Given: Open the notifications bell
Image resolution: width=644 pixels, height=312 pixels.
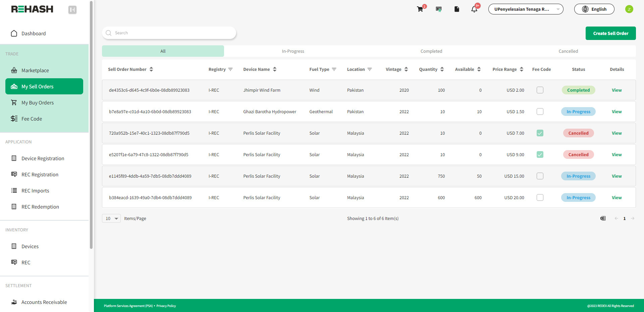Looking at the screenshot, I should coord(474,9).
